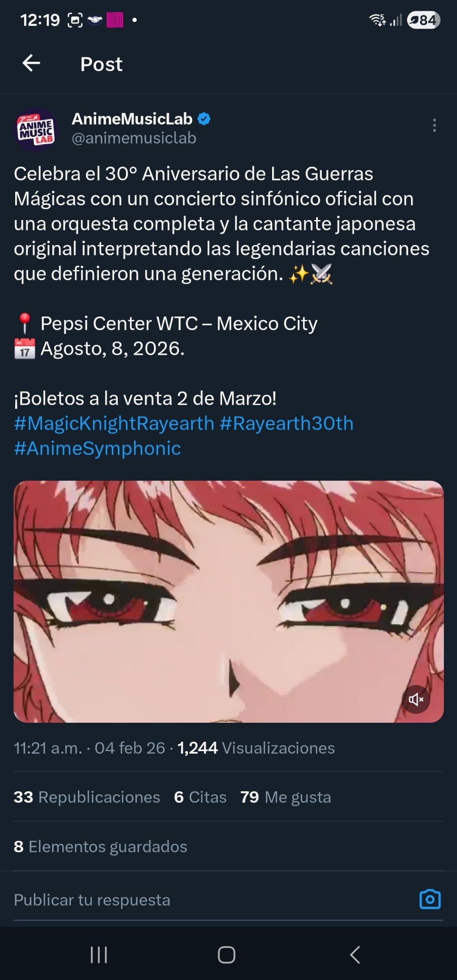457x980 pixels.
Task: Open AnimeMusicLab profile avatar
Action: pyautogui.click(x=35, y=129)
